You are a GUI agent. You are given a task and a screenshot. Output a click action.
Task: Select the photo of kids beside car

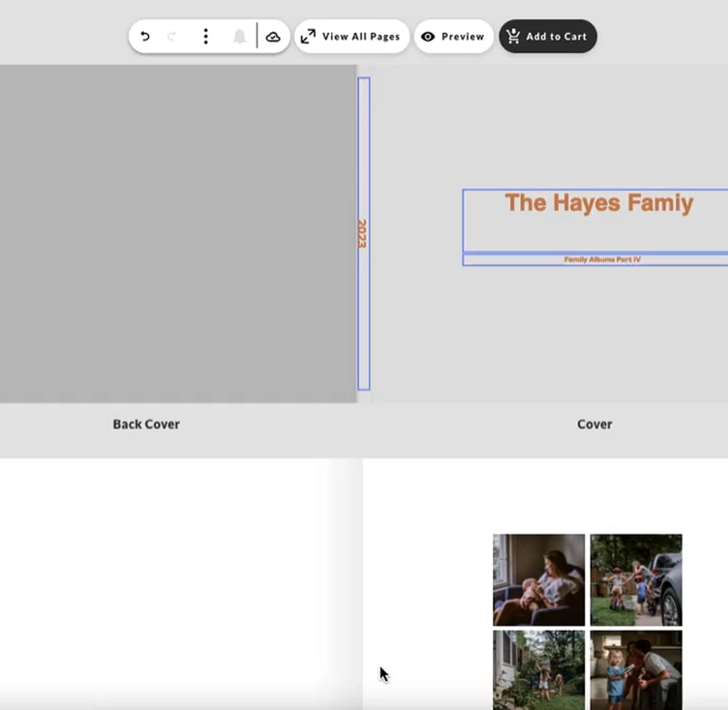[636, 580]
